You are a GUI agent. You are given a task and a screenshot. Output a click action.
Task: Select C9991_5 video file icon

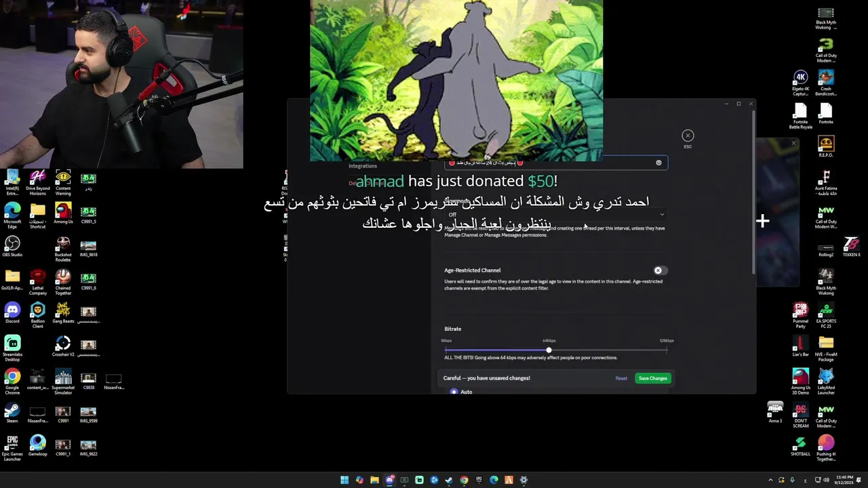click(x=88, y=216)
